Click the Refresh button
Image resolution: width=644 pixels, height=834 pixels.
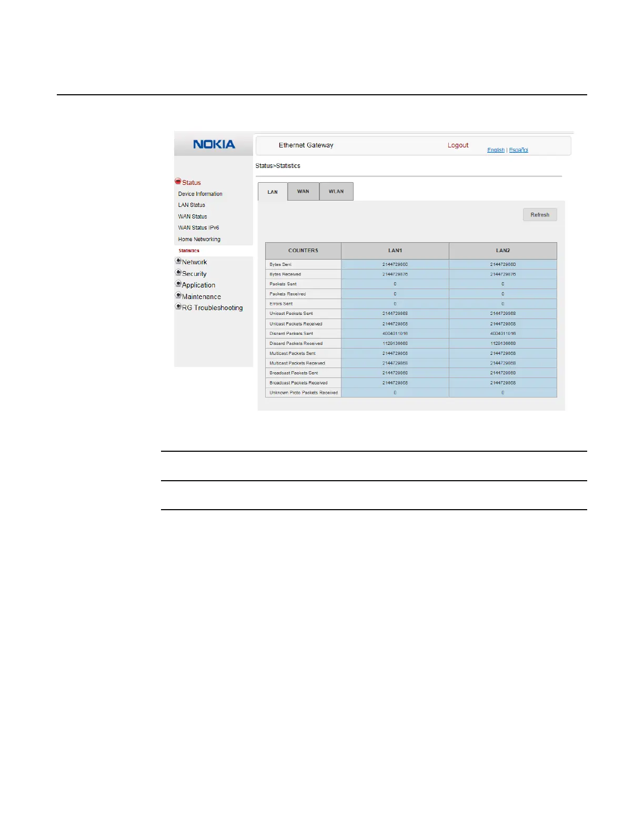click(x=540, y=215)
